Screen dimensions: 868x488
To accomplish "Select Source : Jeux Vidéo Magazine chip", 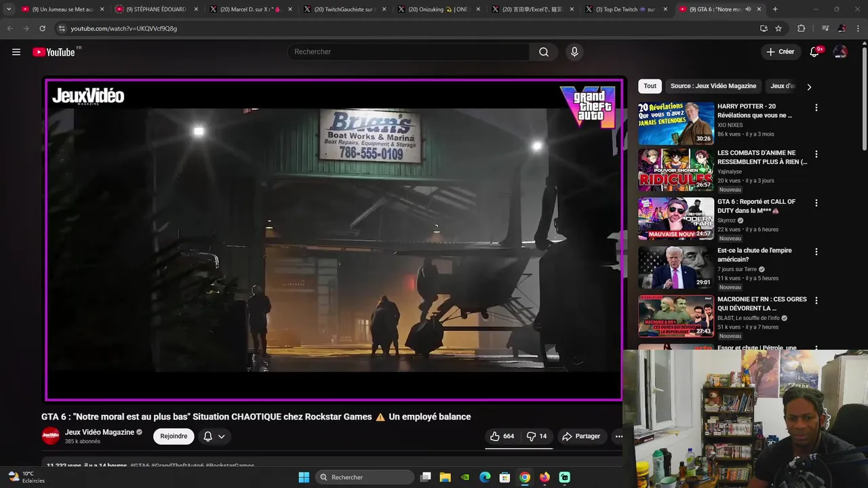I will pyautogui.click(x=713, y=86).
